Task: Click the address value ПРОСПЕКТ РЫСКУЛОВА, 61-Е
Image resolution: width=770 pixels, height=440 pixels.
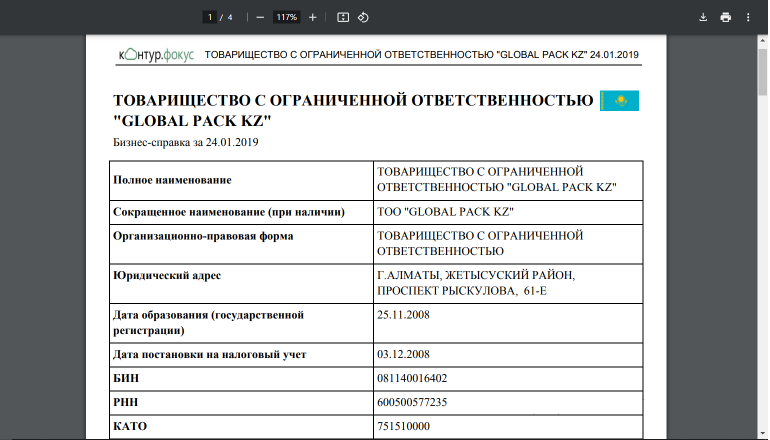Action: [x=462, y=291]
